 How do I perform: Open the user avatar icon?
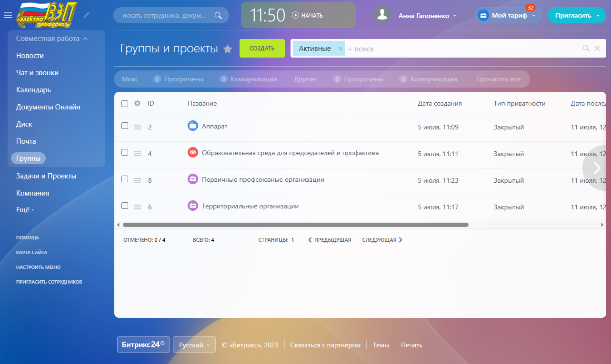[382, 15]
